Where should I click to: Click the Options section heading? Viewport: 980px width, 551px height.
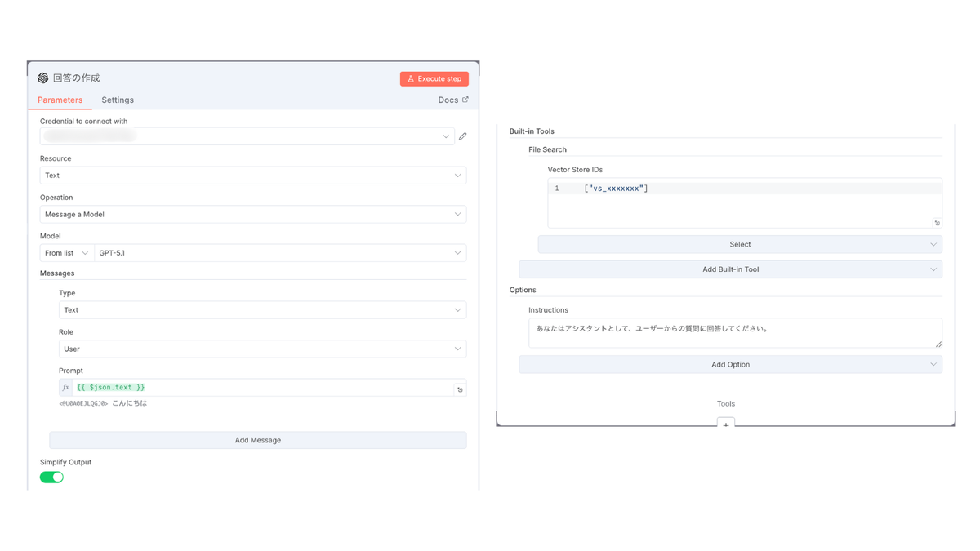pos(523,290)
